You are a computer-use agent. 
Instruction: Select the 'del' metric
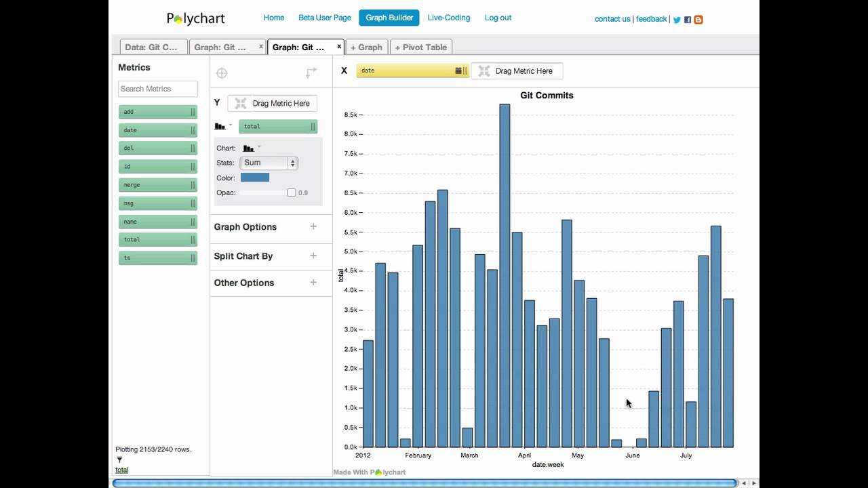[158, 148]
